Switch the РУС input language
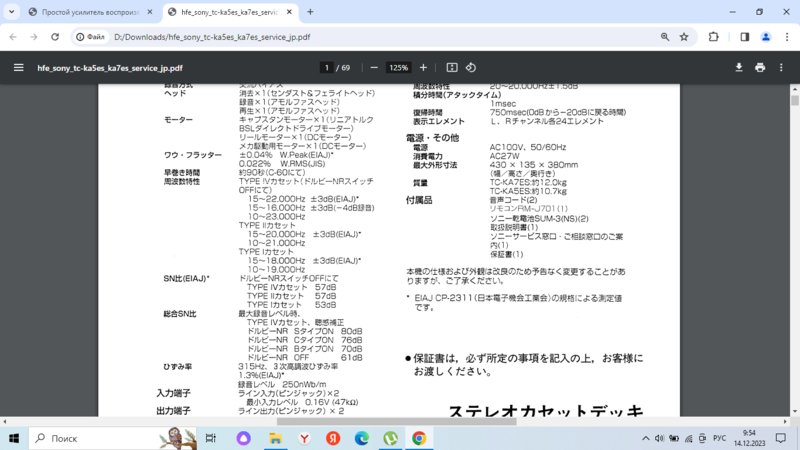The height and width of the screenshot is (450, 800). 719,438
